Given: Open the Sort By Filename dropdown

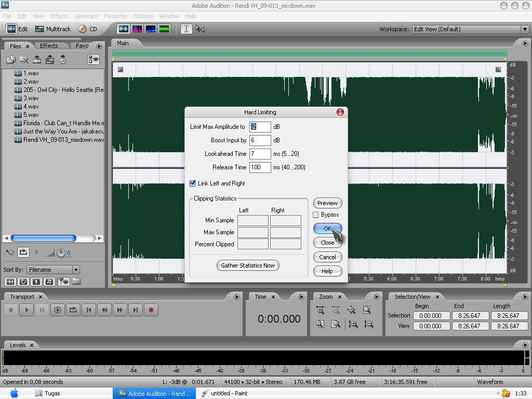Looking at the screenshot, I should click(53, 270).
